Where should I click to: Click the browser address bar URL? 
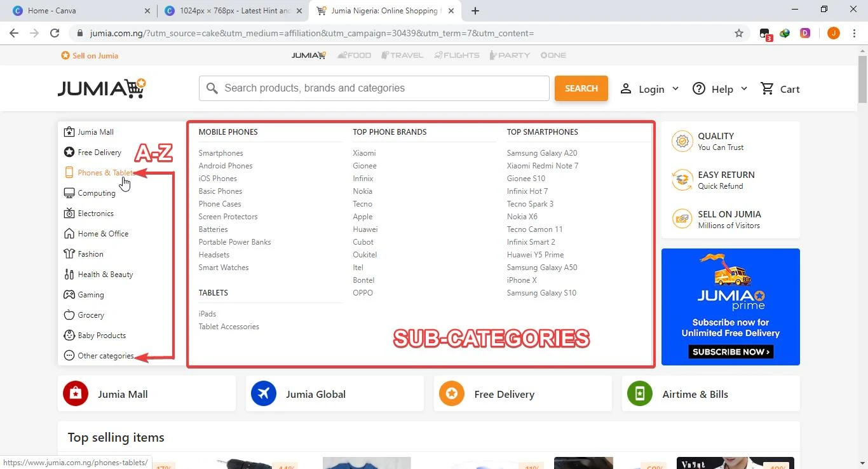(311, 33)
